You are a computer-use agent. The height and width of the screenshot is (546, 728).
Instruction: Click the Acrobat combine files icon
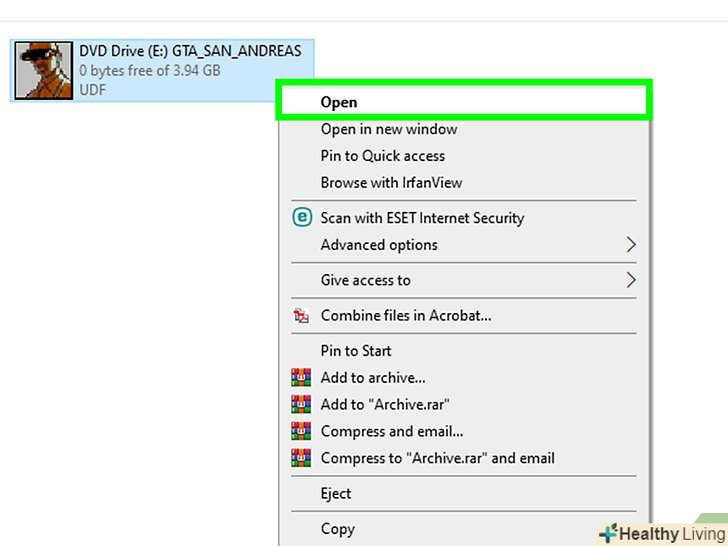click(301, 316)
